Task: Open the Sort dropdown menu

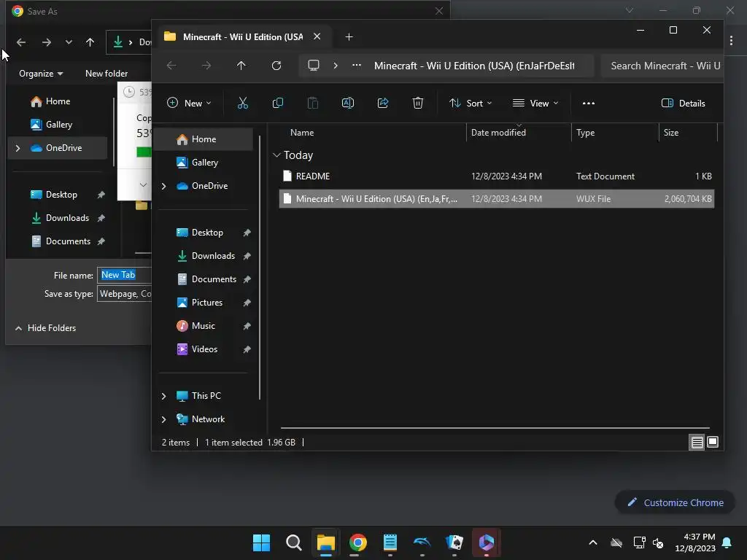Action: tap(471, 104)
